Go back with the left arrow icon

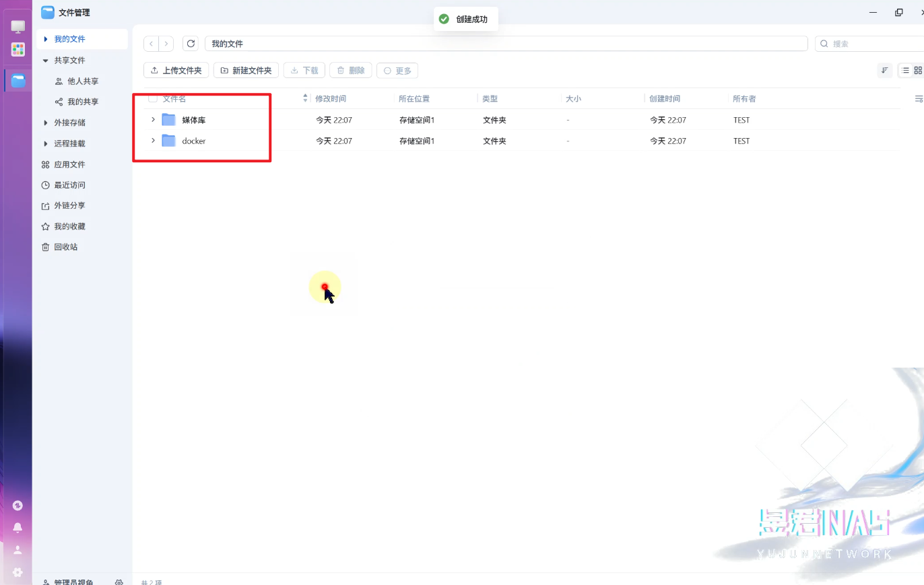click(152, 44)
